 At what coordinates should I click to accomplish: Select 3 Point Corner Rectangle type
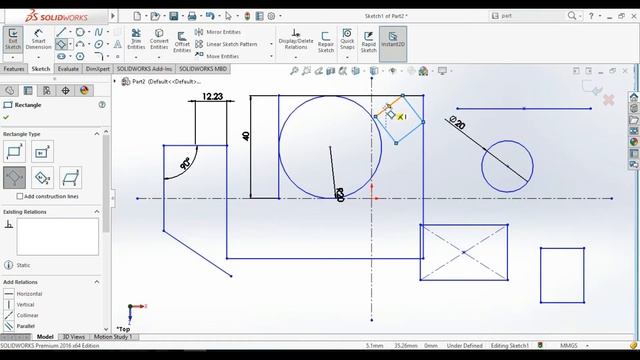tap(14, 178)
